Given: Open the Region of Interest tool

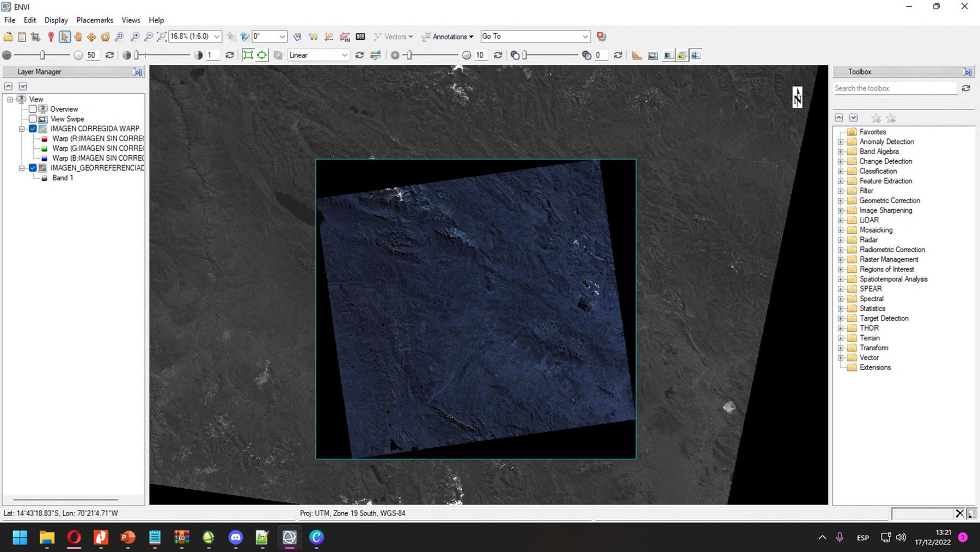Looking at the screenshot, I should [x=345, y=37].
